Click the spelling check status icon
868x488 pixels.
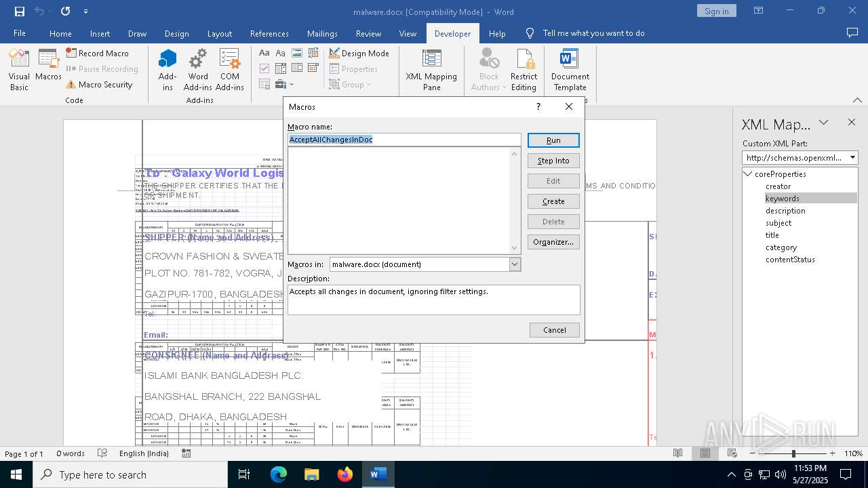[102, 453]
